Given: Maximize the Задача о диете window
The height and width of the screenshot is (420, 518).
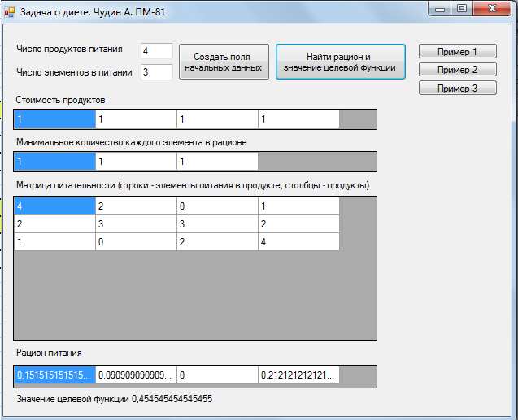Looking at the screenshot, I should point(462,9).
